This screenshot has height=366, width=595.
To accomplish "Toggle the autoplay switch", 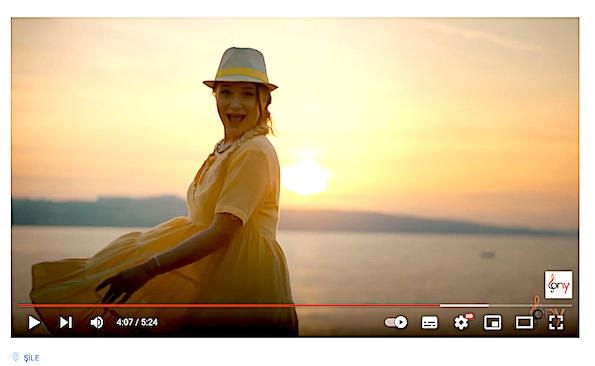I will pos(396,322).
